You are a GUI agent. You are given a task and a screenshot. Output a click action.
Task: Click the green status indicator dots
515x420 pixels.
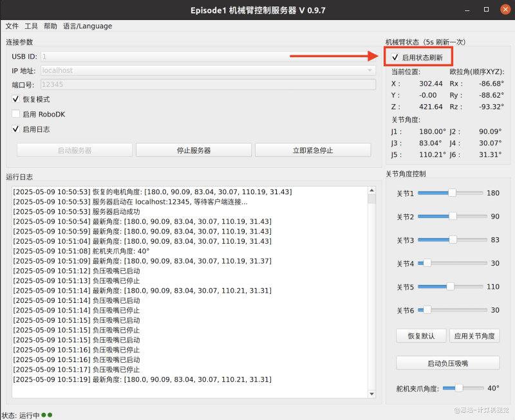click(46, 415)
